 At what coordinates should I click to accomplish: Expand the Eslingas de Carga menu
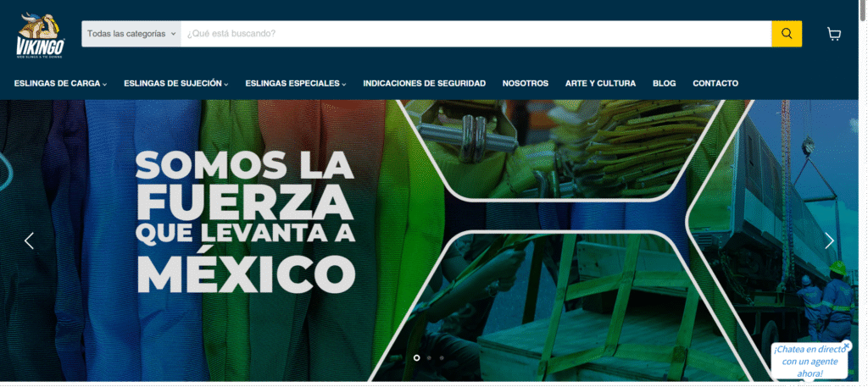pos(60,84)
